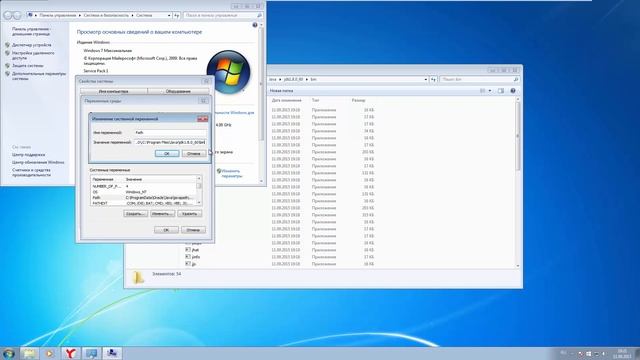This screenshot has width=640, height=360.
Task: Refresh the Explorer bin folder address bar
Action: (433, 79)
